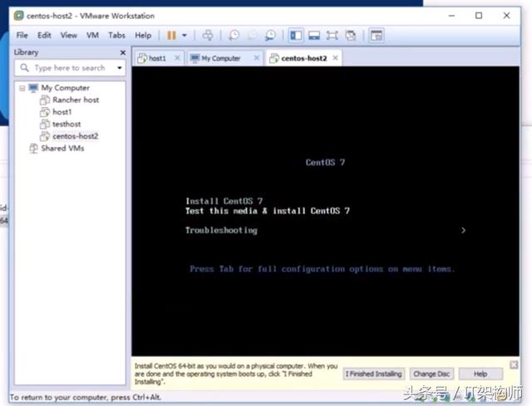Click the VMware Workstation title icon
The width and height of the screenshot is (532, 406).
18,16
